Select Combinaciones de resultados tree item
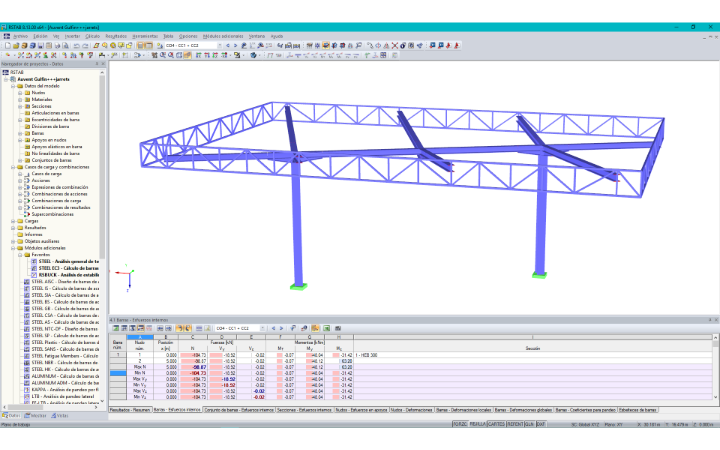 [61, 208]
